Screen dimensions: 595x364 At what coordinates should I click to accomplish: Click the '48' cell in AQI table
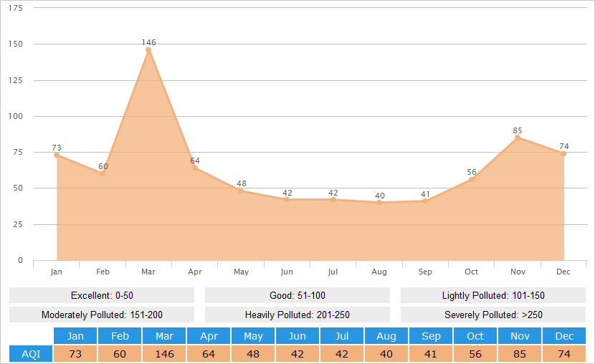pyautogui.click(x=253, y=354)
